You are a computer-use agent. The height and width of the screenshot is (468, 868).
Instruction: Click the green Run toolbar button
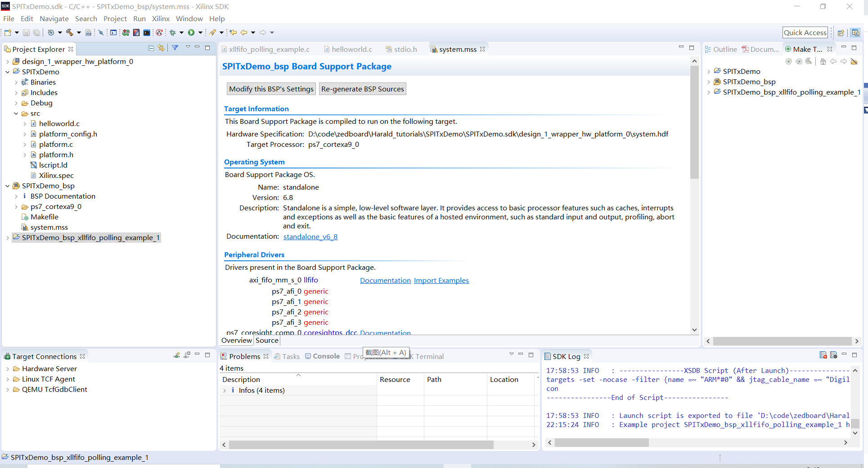point(191,32)
